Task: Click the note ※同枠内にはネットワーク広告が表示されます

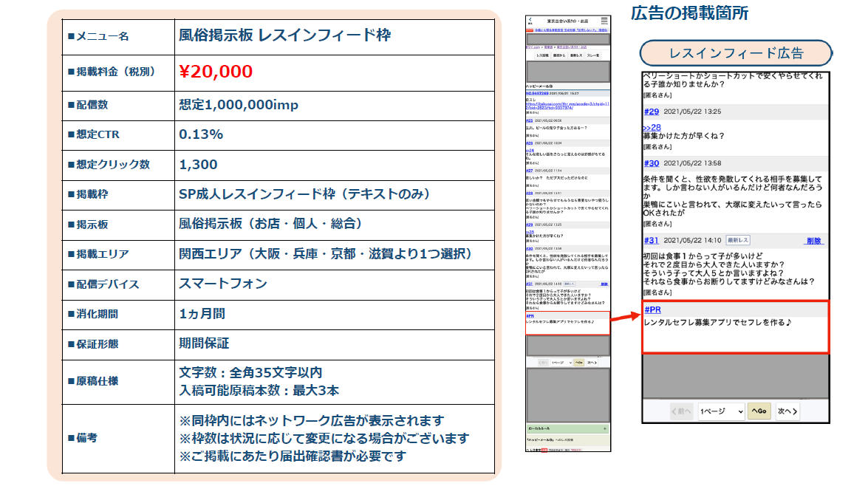Action: 311,421
